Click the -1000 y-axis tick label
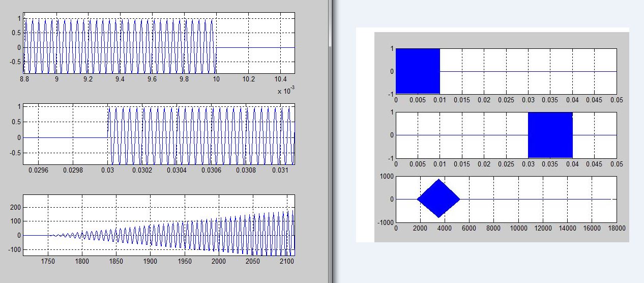The image size is (644, 283). pos(385,222)
